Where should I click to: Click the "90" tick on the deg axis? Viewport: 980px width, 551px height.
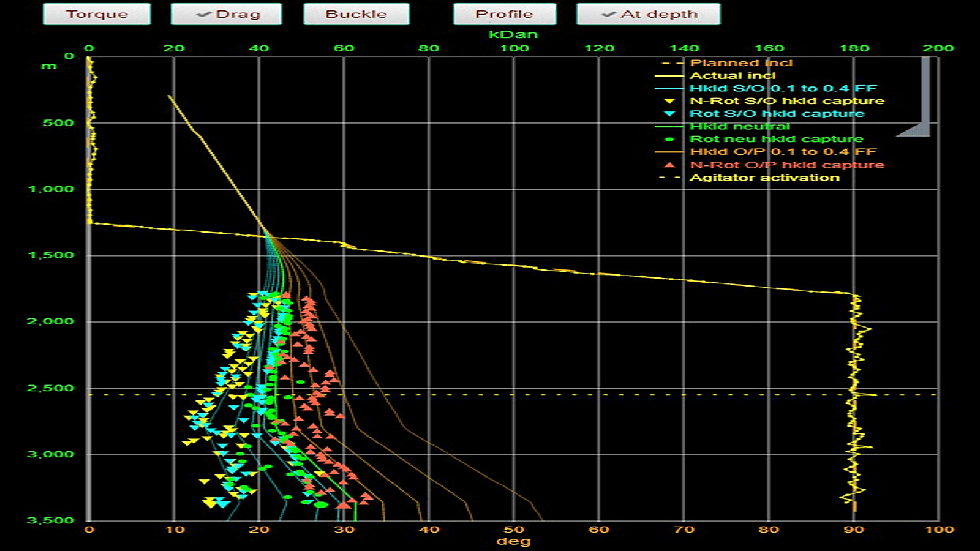tap(854, 529)
